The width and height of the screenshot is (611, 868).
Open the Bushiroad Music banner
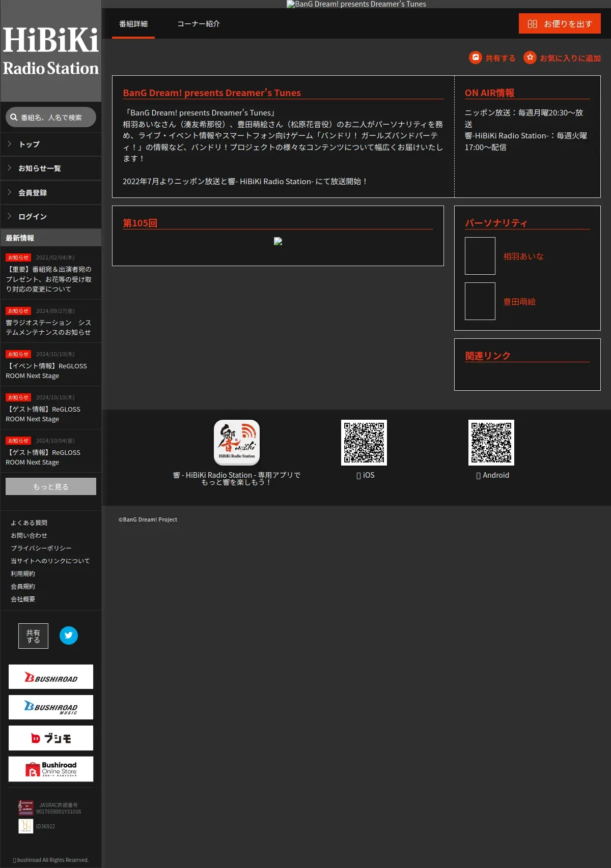click(51, 707)
